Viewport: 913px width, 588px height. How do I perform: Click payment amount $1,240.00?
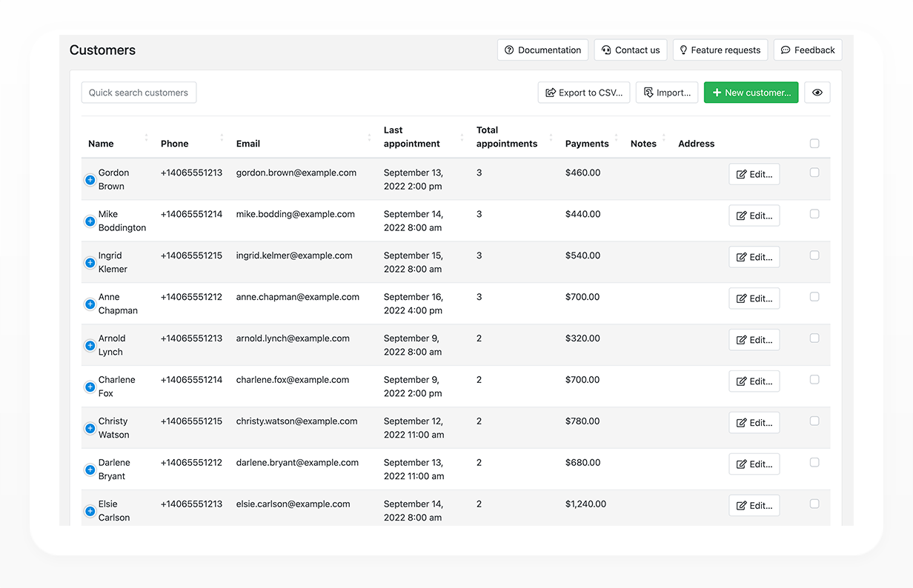pos(585,504)
